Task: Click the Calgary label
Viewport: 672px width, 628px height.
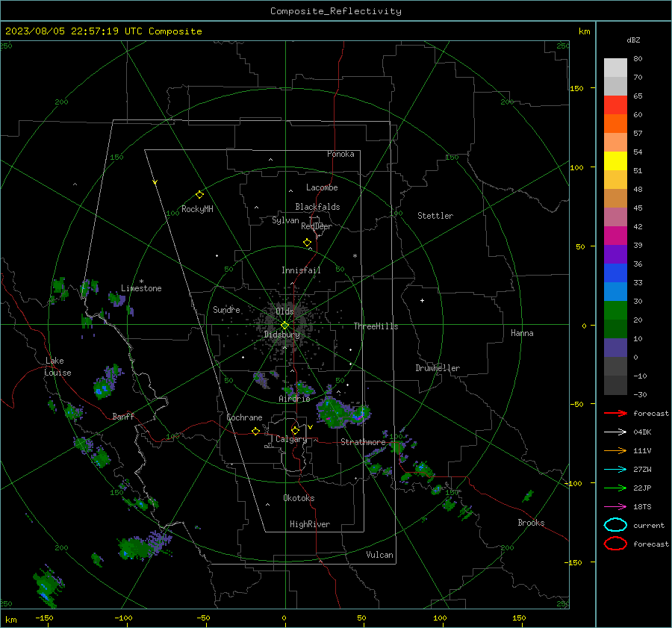Action: pos(291,439)
